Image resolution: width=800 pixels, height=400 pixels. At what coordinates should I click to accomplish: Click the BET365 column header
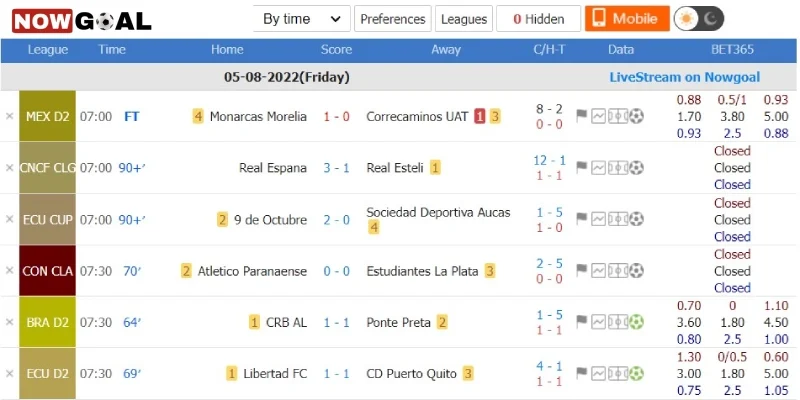click(732, 50)
